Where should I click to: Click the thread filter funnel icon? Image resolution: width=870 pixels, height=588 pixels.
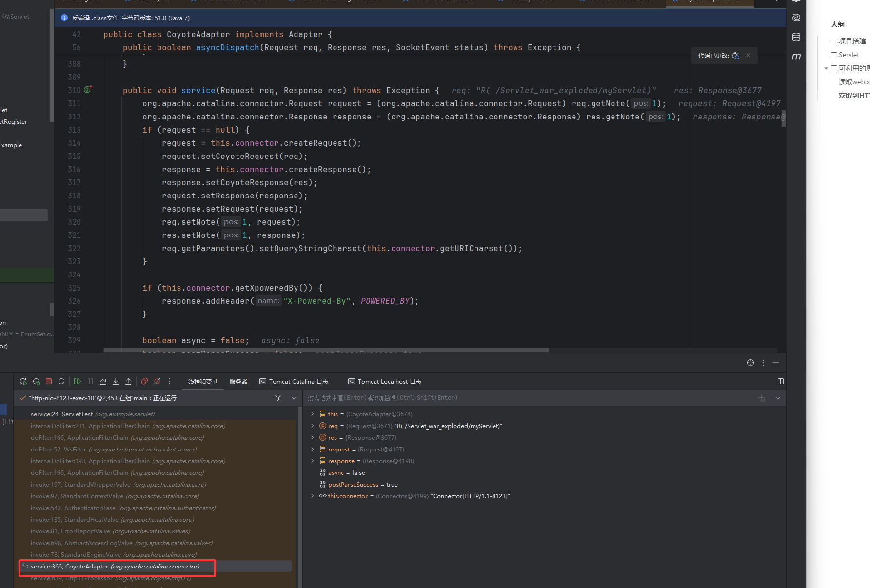tap(278, 398)
